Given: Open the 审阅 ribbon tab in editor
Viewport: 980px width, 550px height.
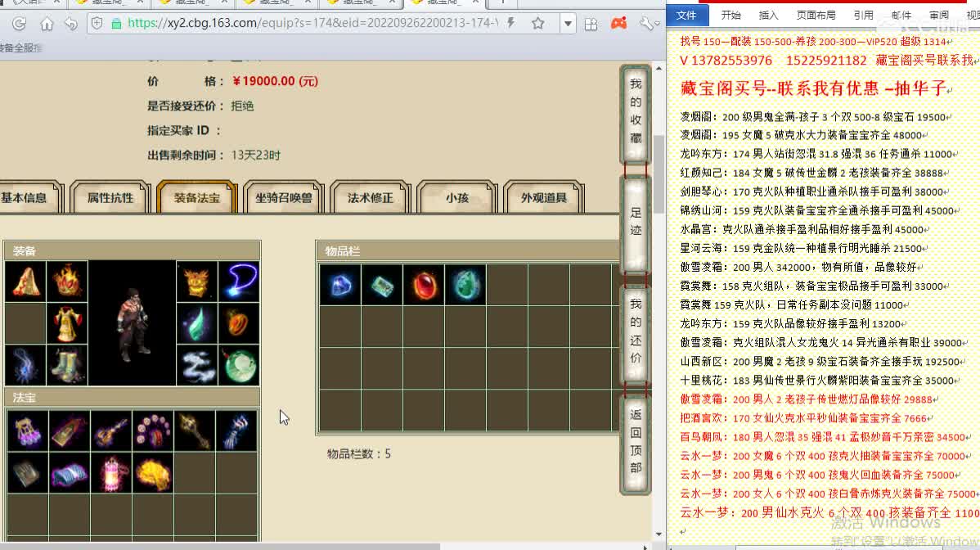Looking at the screenshot, I should pyautogui.click(x=938, y=15).
